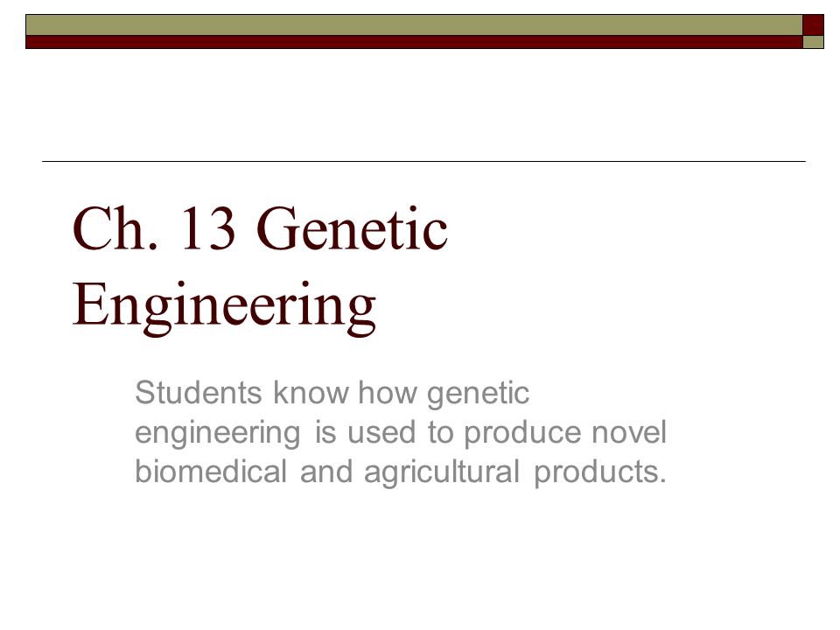This screenshot has width=840, height=630.
Task: Click the word "Students" in the subtitle
Action: (x=199, y=393)
